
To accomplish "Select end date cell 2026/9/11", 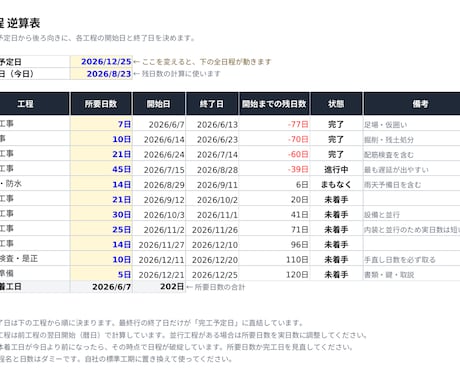I will 212,184.
